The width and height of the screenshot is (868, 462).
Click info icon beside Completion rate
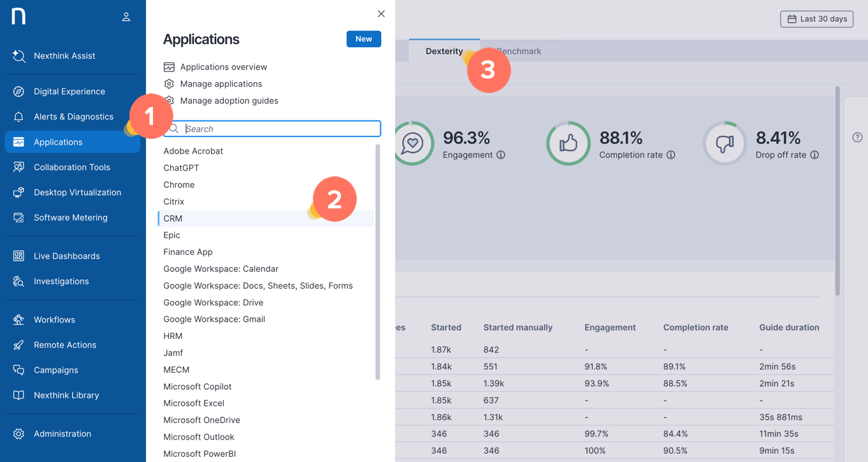(670, 155)
